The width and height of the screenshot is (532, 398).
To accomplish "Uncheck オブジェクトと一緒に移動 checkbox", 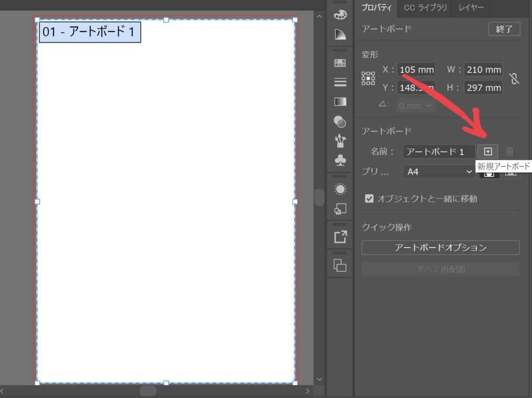I will (369, 198).
